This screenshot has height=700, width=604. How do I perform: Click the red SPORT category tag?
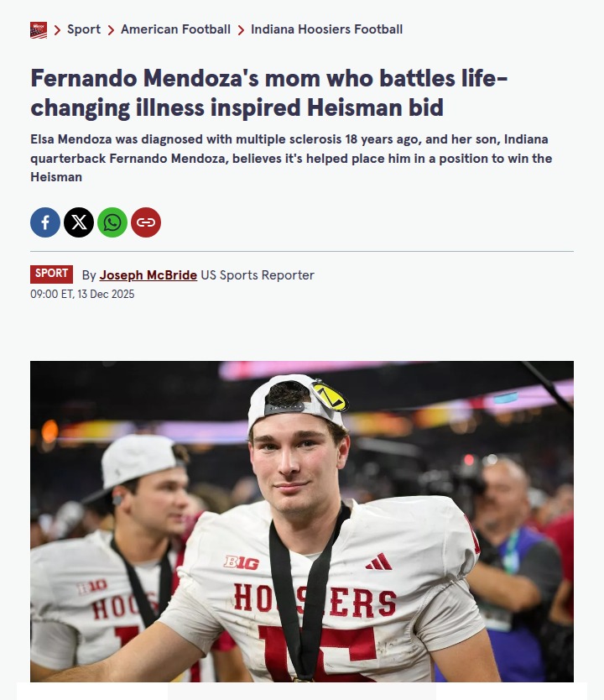[52, 274]
